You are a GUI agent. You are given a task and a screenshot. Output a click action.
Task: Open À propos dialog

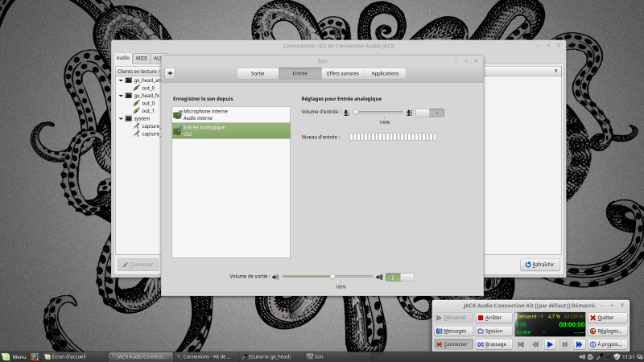coord(607,344)
